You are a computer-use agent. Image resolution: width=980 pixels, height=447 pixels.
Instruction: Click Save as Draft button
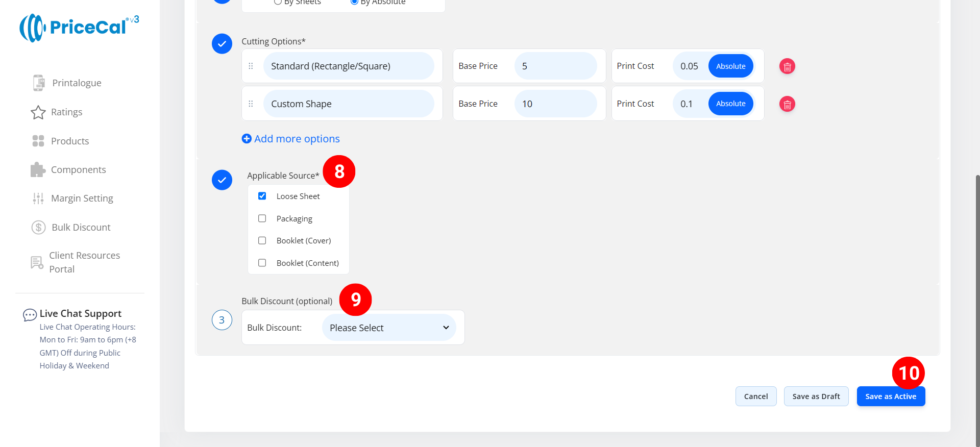pos(816,396)
